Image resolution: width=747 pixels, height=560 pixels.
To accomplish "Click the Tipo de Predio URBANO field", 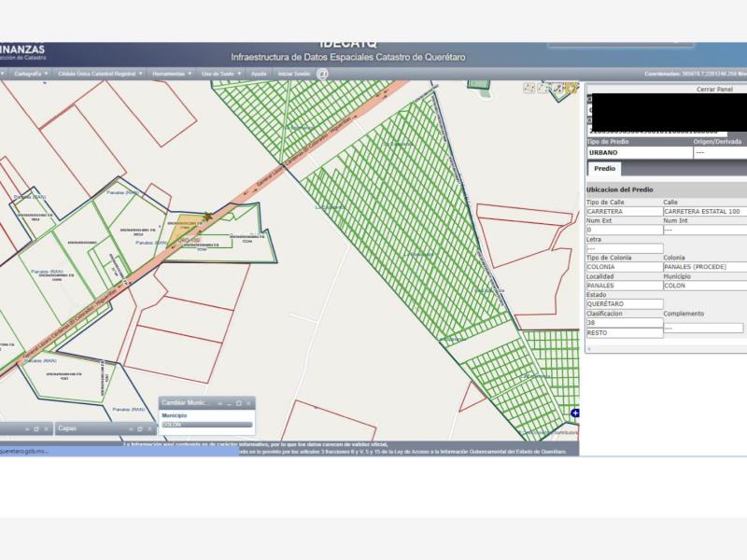I will click(640, 153).
